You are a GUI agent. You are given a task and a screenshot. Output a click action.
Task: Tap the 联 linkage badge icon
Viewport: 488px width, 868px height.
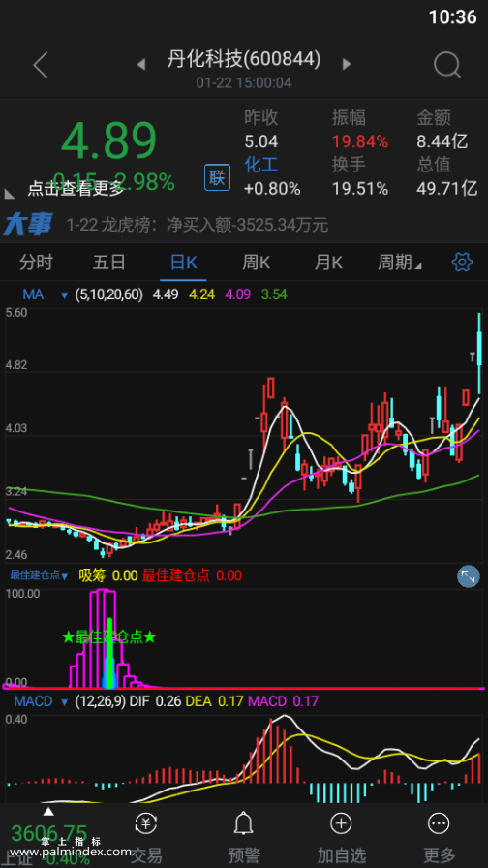[217, 177]
